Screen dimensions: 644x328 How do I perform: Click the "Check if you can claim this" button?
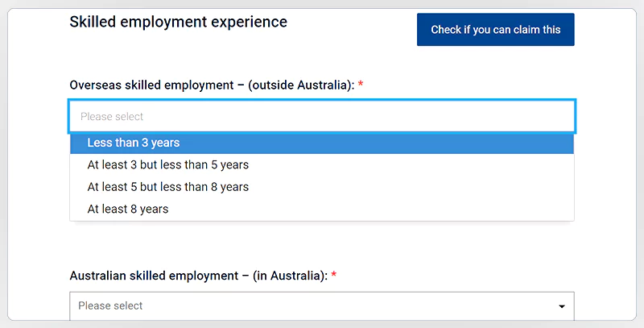pos(495,30)
